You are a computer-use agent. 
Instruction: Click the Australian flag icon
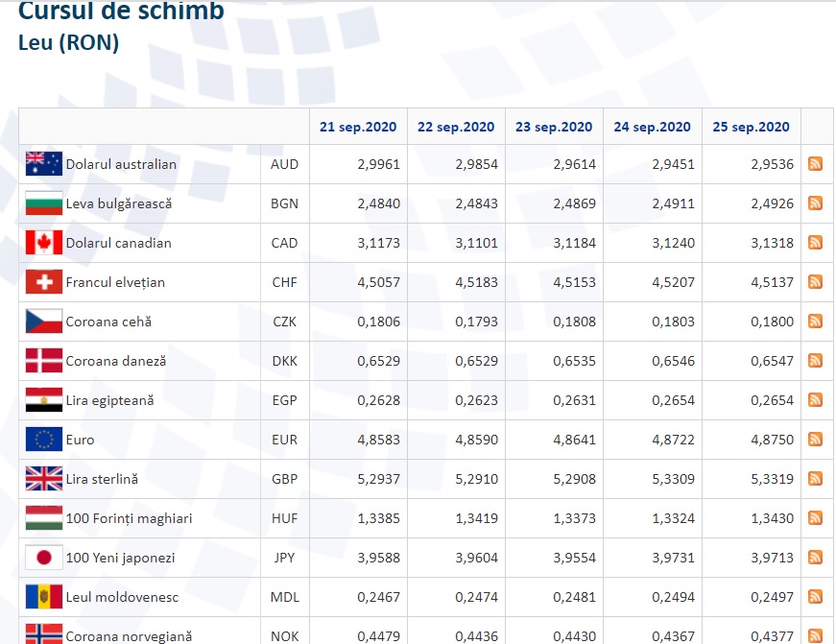pos(44,164)
